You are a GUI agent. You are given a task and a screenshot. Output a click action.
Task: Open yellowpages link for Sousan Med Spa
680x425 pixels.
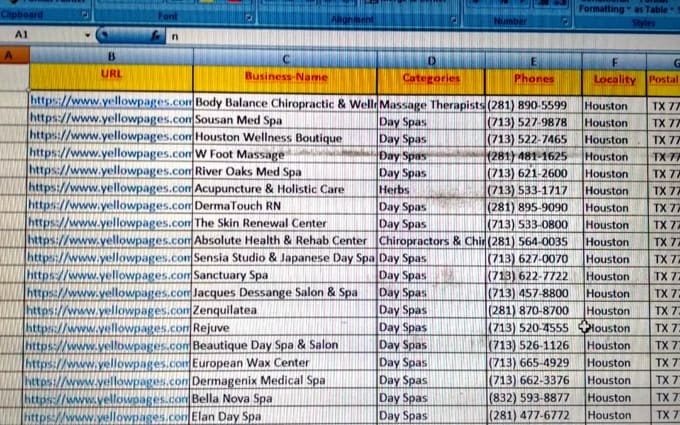(110, 118)
